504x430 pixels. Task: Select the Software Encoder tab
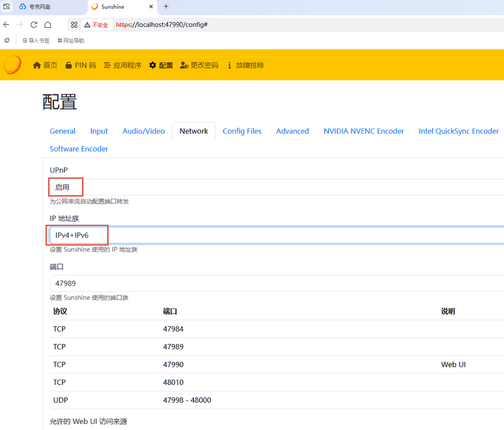click(x=79, y=149)
